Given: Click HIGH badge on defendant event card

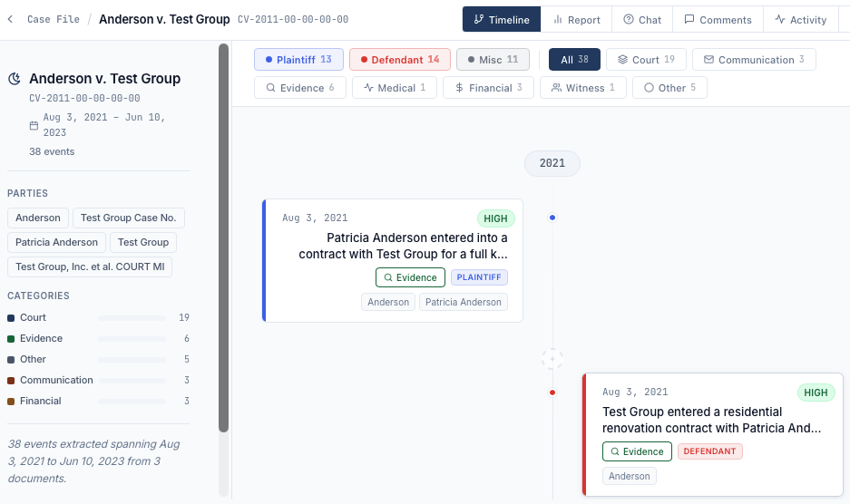Looking at the screenshot, I should 816,393.
